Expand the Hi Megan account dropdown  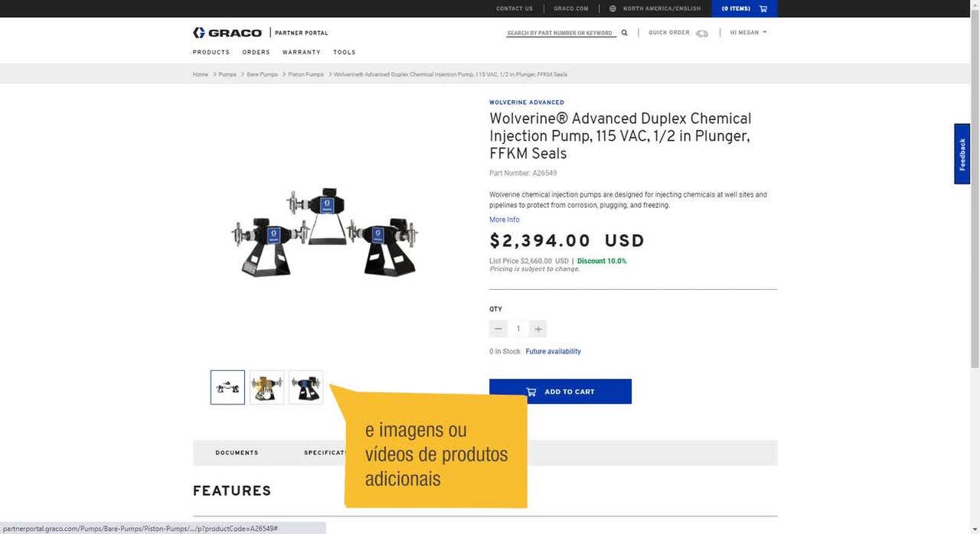click(x=748, y=33)
